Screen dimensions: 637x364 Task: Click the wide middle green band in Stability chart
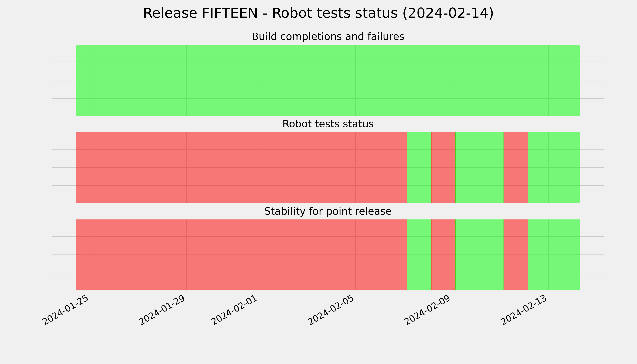click(x=480, y=255)
